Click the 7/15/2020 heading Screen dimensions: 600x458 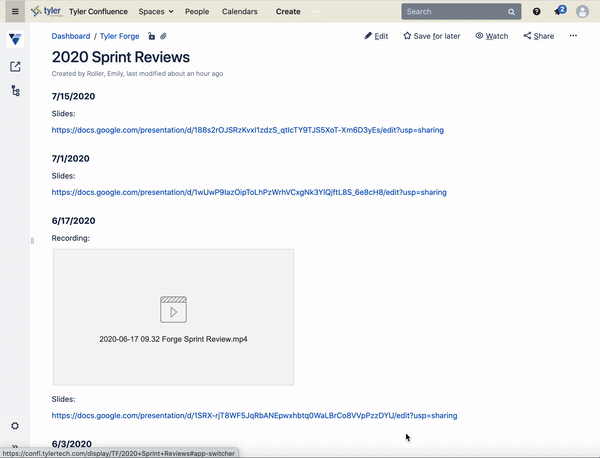tap(73, 96)
